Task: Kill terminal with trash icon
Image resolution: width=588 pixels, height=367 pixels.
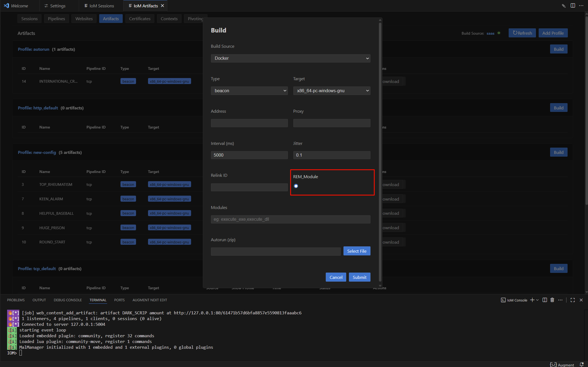Action: click(552, 300)
